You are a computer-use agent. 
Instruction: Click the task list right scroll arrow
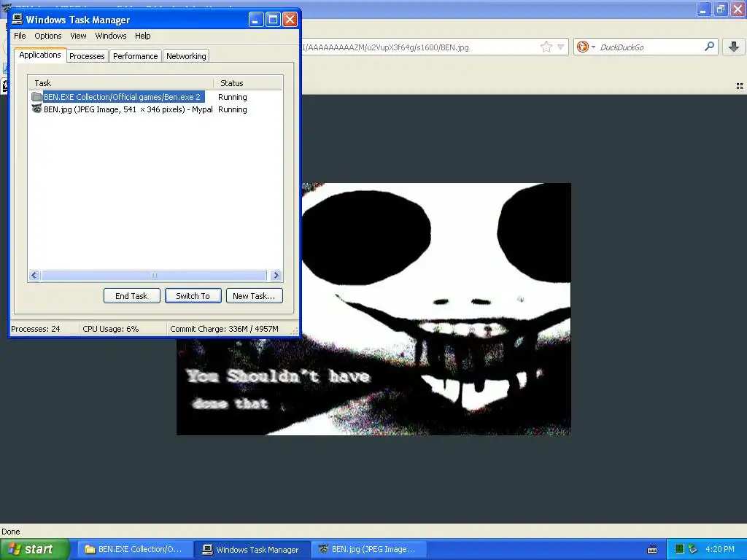[x=276, y=275]
